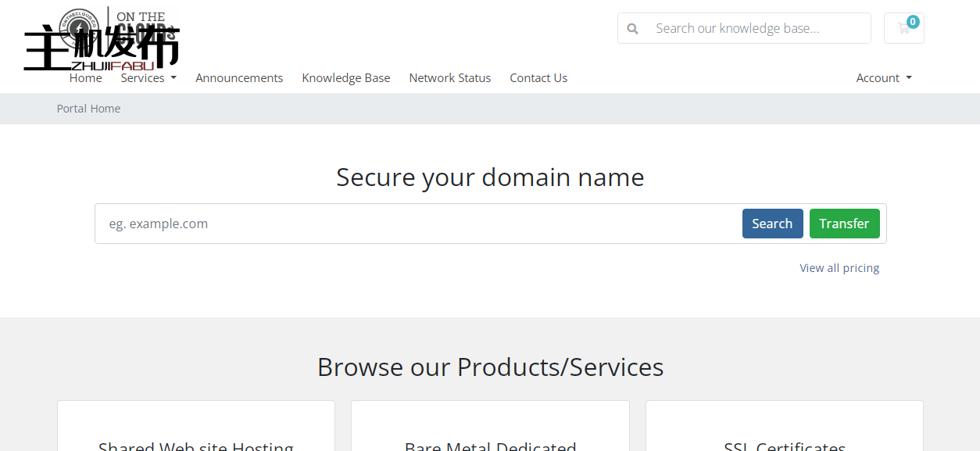Click the Portal Home breadcrumb

coord(88,109)
